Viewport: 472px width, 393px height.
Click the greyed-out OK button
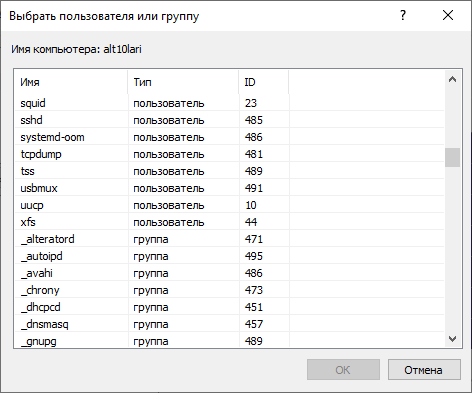pos(343,370)
